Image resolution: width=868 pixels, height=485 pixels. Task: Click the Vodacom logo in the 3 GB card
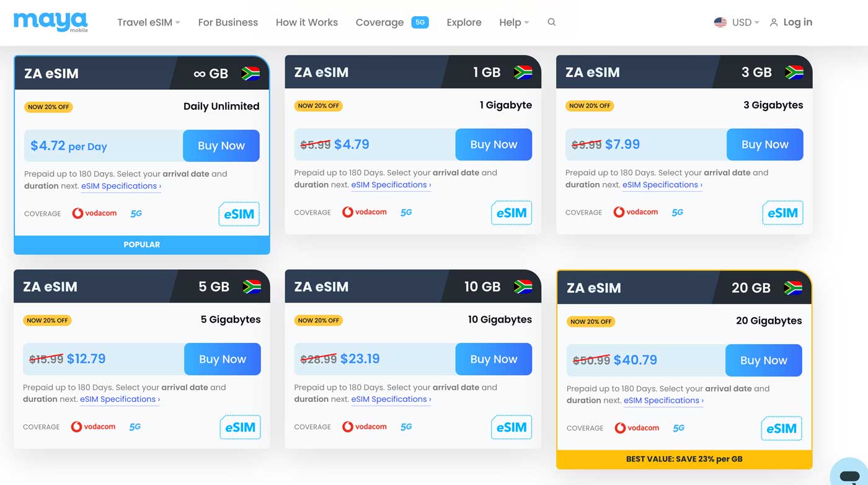click(x=635, y=212)
